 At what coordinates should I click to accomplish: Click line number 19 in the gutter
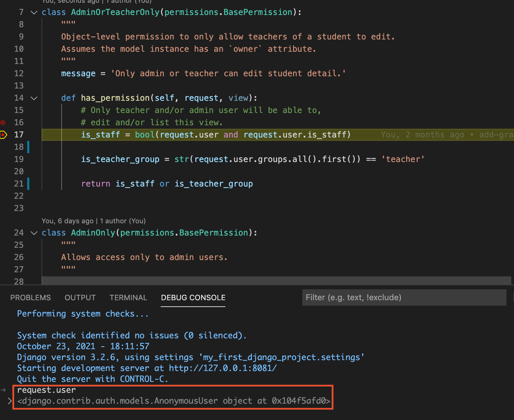point(19,159)
